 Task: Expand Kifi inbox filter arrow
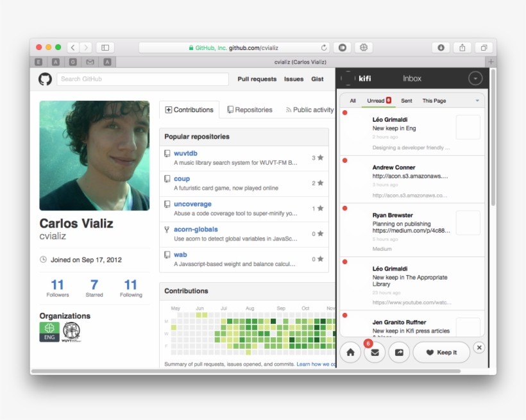pos(477,101)
